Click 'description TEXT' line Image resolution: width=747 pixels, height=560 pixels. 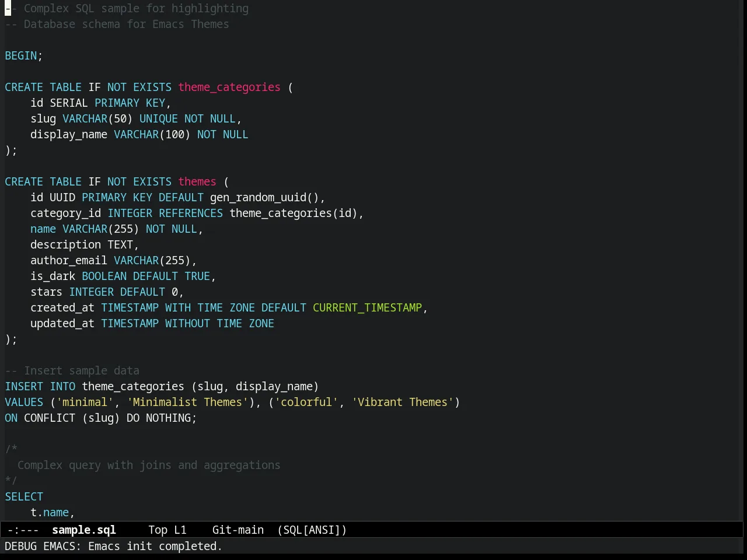coord(85,244)
